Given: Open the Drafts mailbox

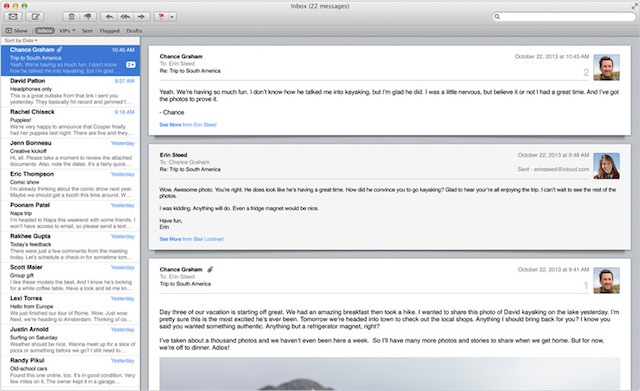Looking at the screenshot, I should pos(134,31).
